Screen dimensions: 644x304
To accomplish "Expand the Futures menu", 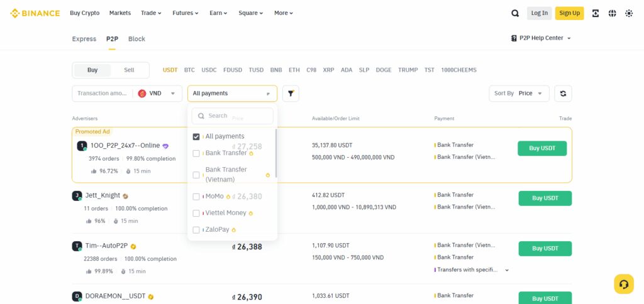I will point(186,13).
